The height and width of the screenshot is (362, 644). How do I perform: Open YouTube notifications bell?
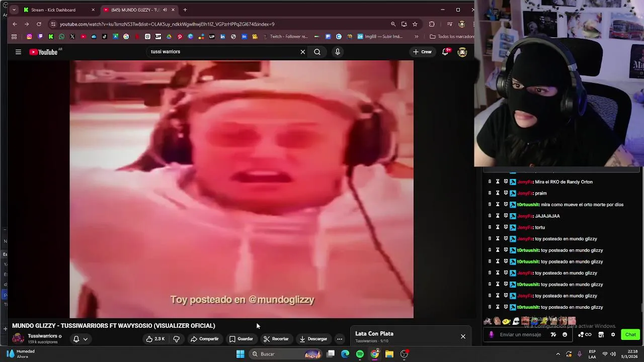click(x=445, y=52)
